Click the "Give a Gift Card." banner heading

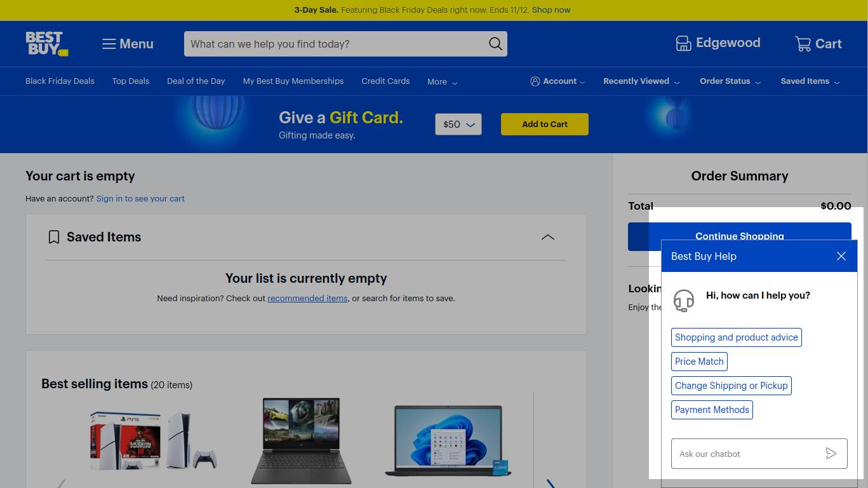(341, 118)
